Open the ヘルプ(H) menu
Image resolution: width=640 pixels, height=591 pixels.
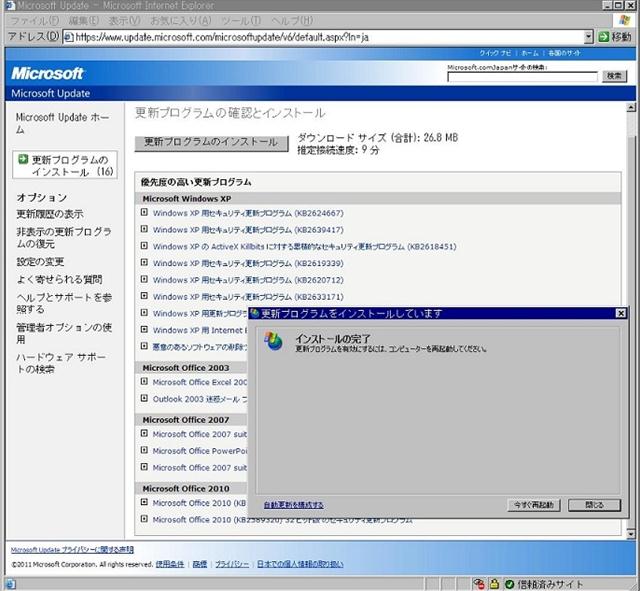pos(292,21)
